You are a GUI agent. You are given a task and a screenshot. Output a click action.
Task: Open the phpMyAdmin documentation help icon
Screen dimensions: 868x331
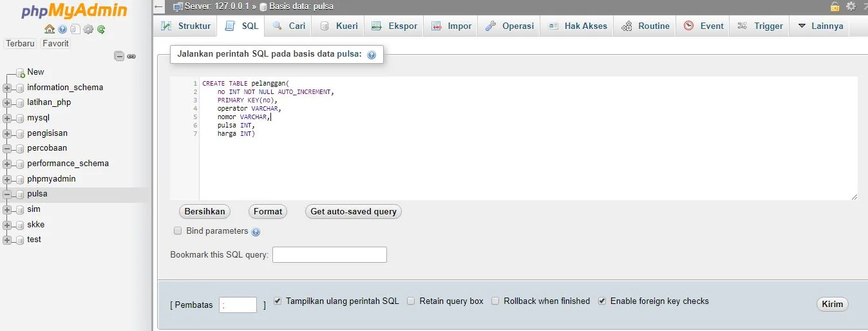click(x=62, y=29)
